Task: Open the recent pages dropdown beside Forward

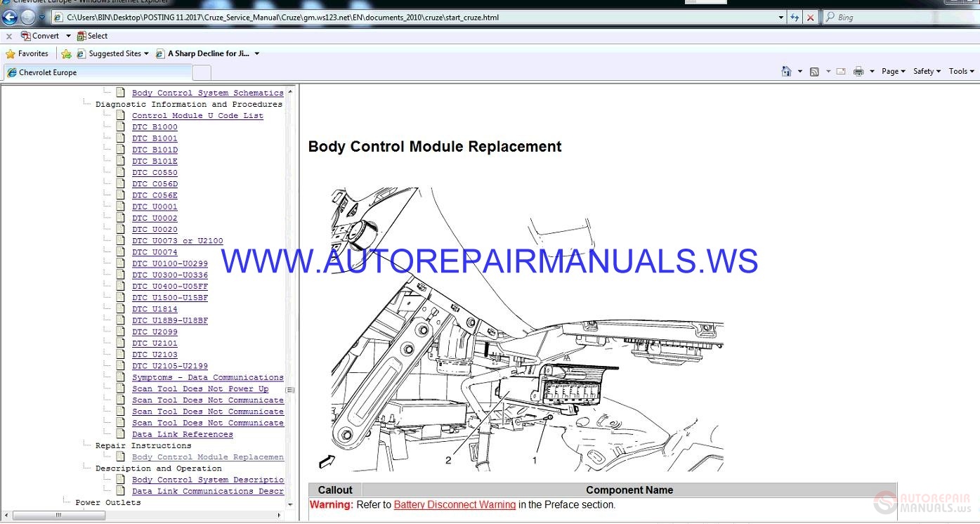Action: [41, 18]
